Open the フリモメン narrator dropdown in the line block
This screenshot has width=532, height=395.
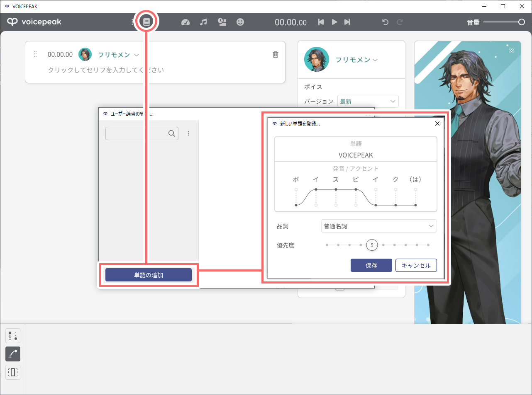pos(118,55)
